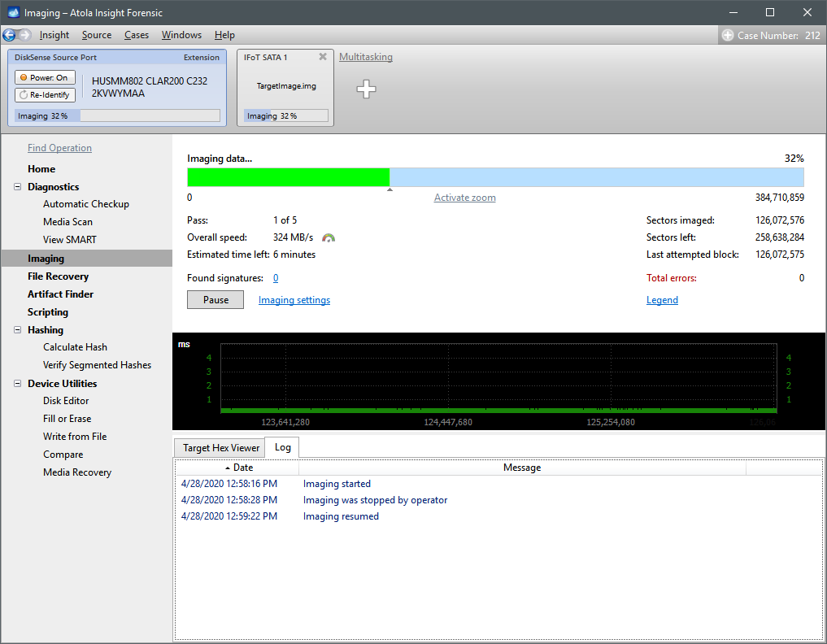Collapse the Diagnostics tree section
Viewport: 827px width, 644px height.
(x=17, y=187)
